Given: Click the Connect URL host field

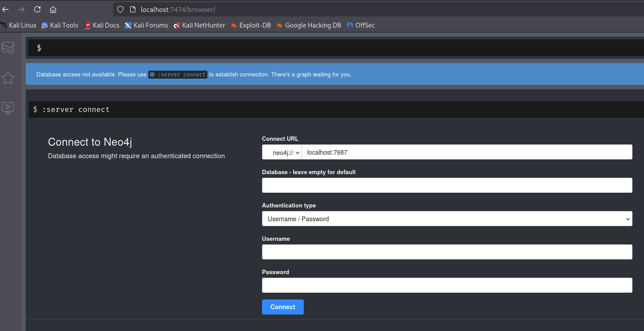Looking at the screenshot, I should (x=467, y=152).
